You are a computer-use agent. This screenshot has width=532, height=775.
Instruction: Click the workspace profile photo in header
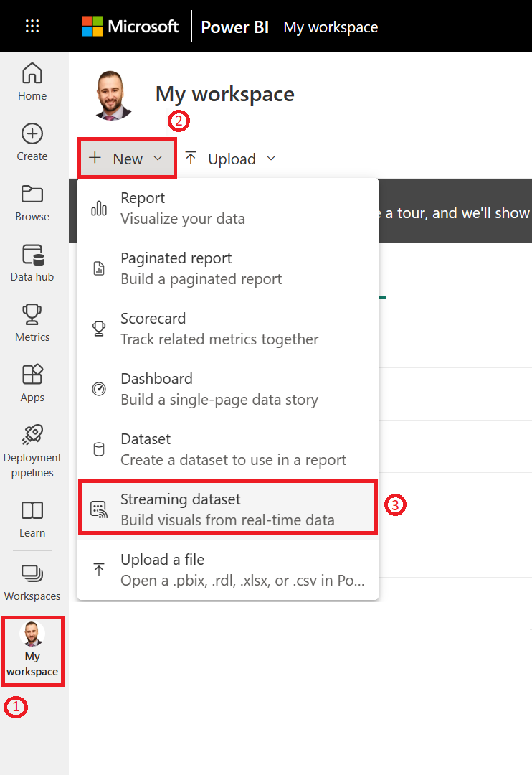tap(113, 95)
